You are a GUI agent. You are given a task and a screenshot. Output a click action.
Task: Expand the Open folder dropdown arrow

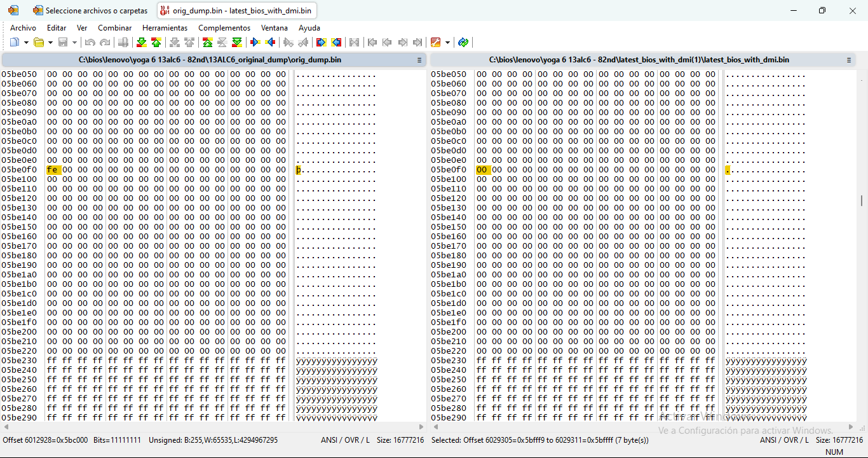click(50, 43)
